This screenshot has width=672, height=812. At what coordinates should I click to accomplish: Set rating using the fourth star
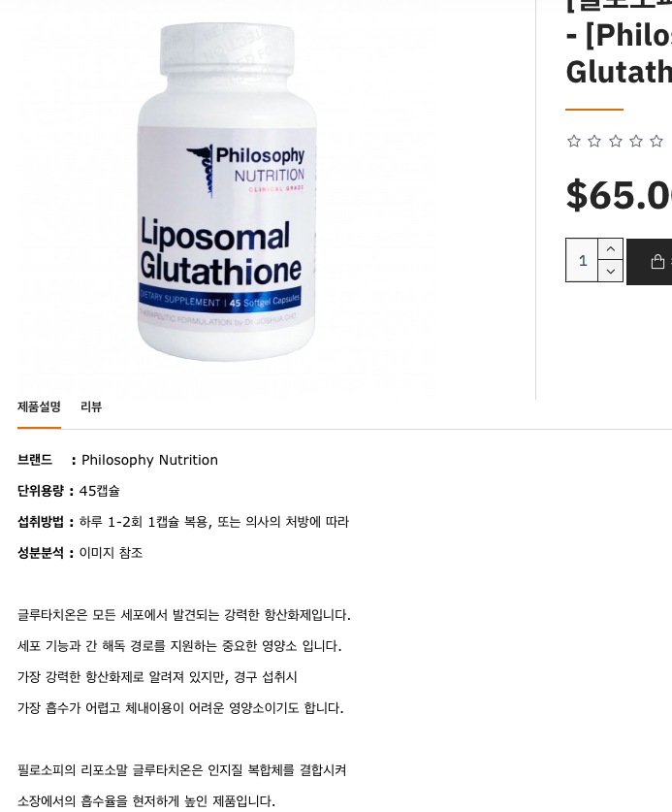coord(636,141)
